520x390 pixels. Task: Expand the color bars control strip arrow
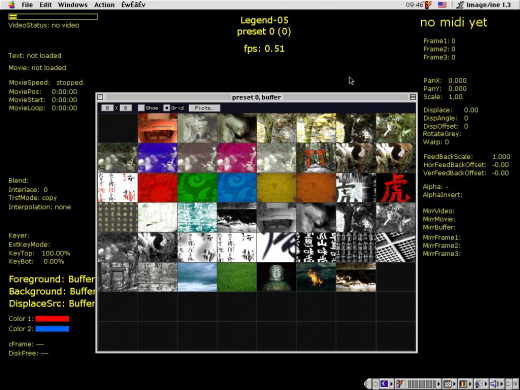tap(470, 384)
